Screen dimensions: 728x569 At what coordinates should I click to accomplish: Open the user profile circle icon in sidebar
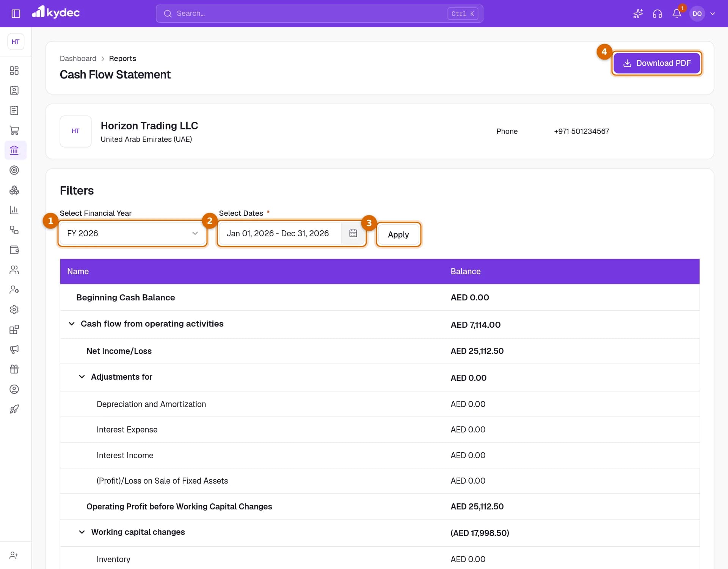coord(14,389)
